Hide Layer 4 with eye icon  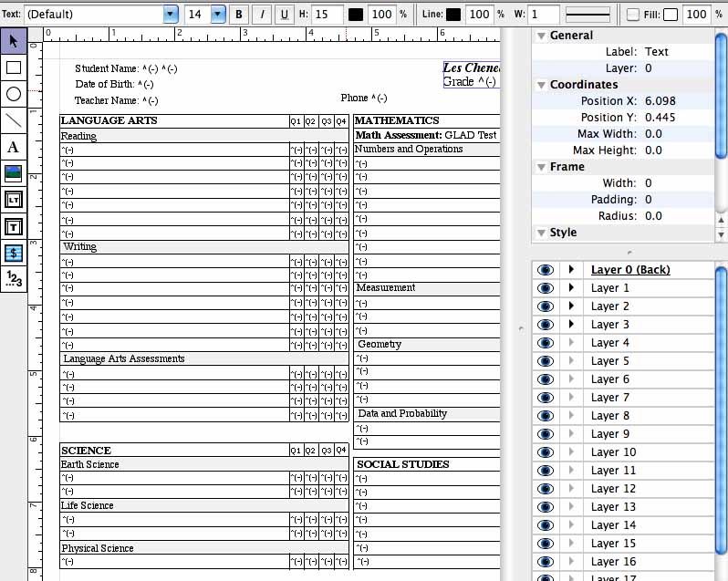pos(545,343)
